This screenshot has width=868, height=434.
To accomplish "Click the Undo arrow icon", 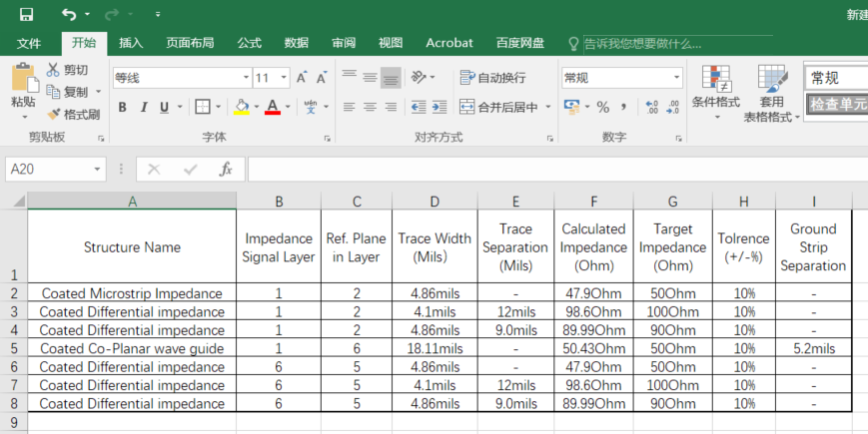I will point(68,14).
